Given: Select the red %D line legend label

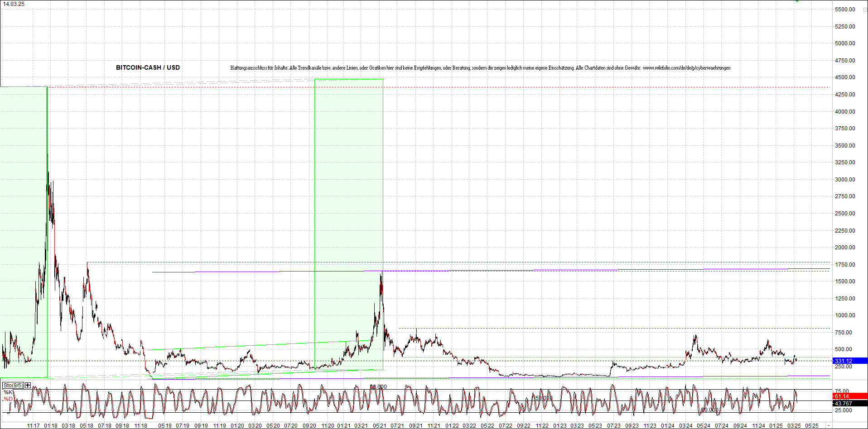Looking at the screenshot, I should click(x=8, y=399).
